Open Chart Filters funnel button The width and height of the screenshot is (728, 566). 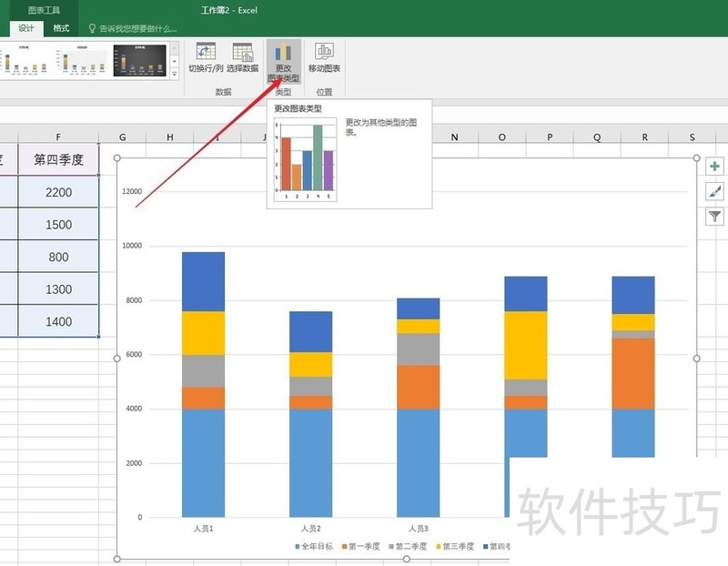[714, 217]
